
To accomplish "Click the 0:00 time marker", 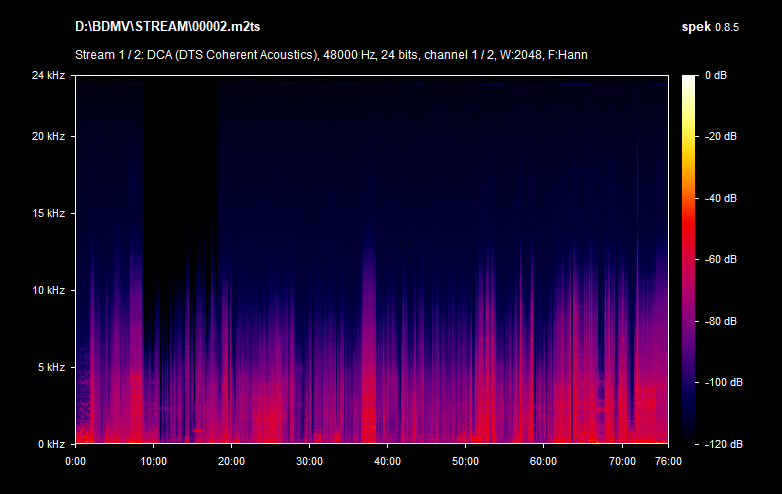I will click(x=75, y=461).
